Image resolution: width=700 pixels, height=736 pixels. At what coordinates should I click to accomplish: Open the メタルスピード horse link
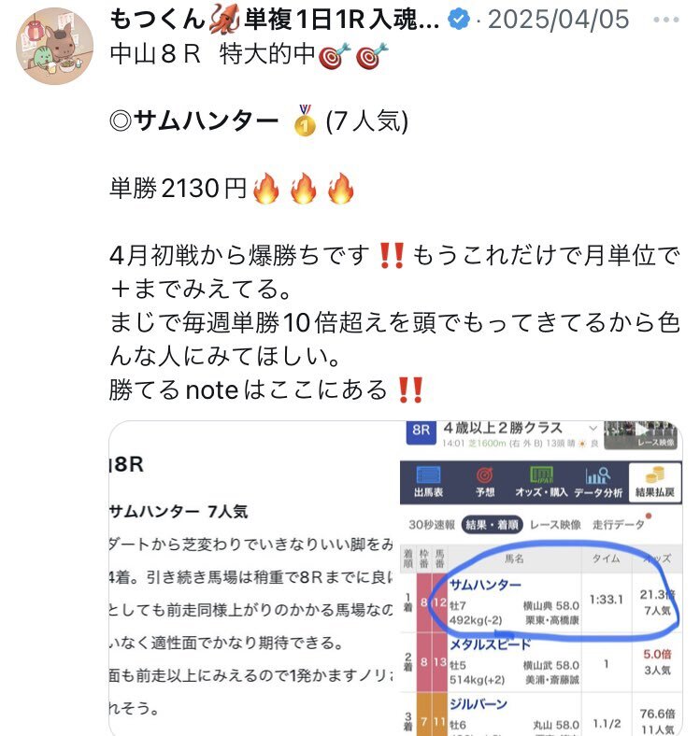pyautogui.click(x=490, y=644)
